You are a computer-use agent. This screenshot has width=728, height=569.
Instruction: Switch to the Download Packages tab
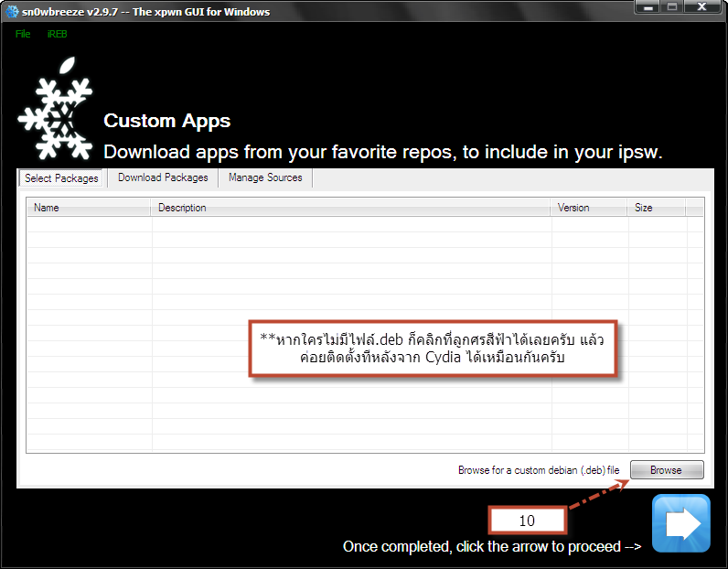point(163,177)
